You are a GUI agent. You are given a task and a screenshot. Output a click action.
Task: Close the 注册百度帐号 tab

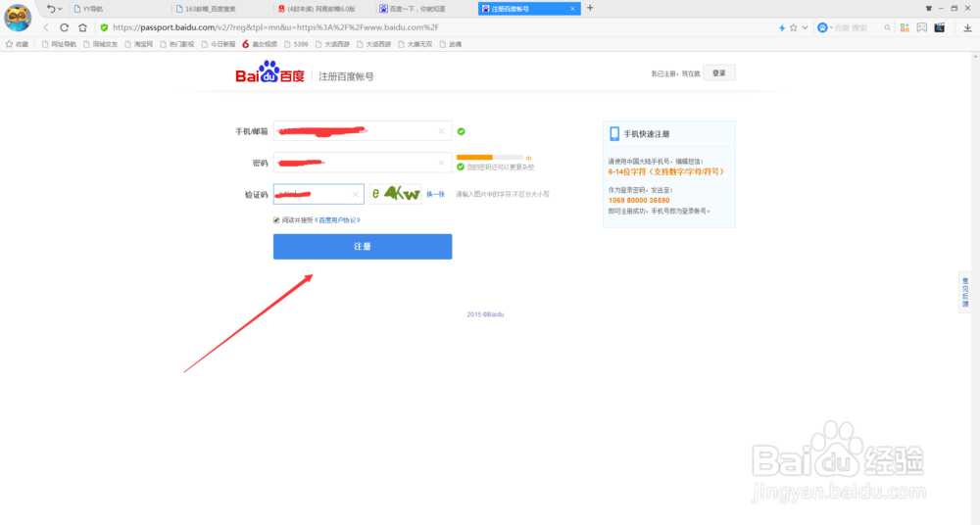click(x=572, y=9)
